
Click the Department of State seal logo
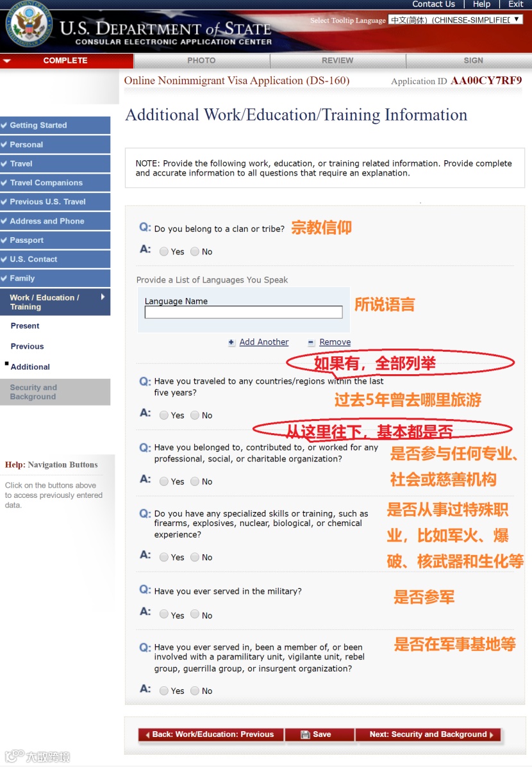point(29,24)
